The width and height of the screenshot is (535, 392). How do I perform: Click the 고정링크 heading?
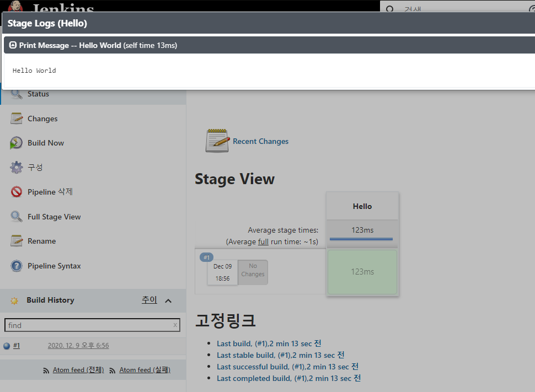click(x=225, y=320)
